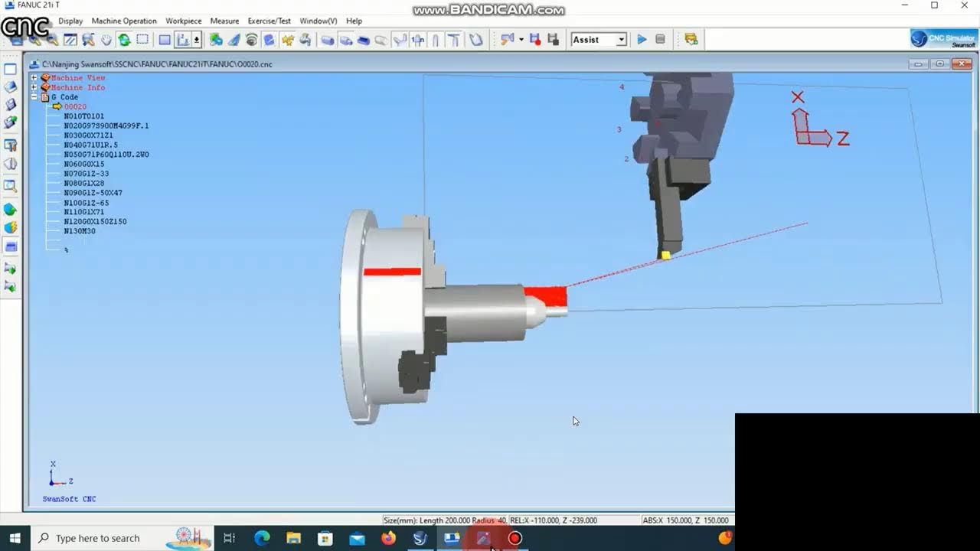Open the Measure menu
Viewport: 980px width, 551px height.
click(224, 21)
